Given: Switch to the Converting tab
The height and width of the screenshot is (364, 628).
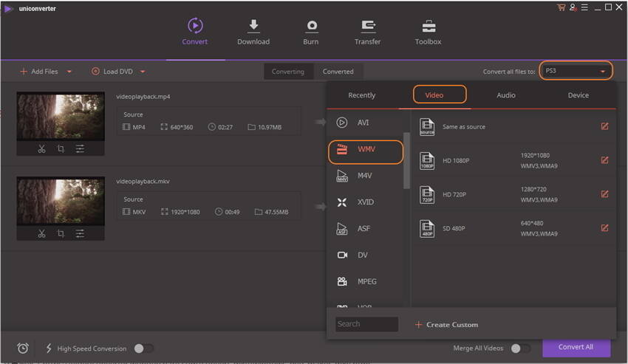Looking at the screenshot, I should pyautogui.click(x=288, y=72).
